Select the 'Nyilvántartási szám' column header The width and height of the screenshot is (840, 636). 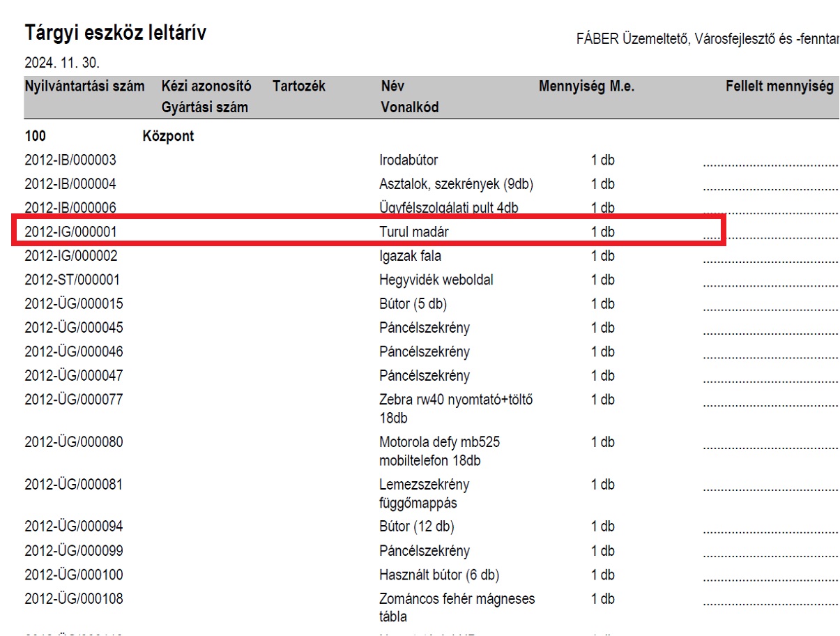(84, 86)
